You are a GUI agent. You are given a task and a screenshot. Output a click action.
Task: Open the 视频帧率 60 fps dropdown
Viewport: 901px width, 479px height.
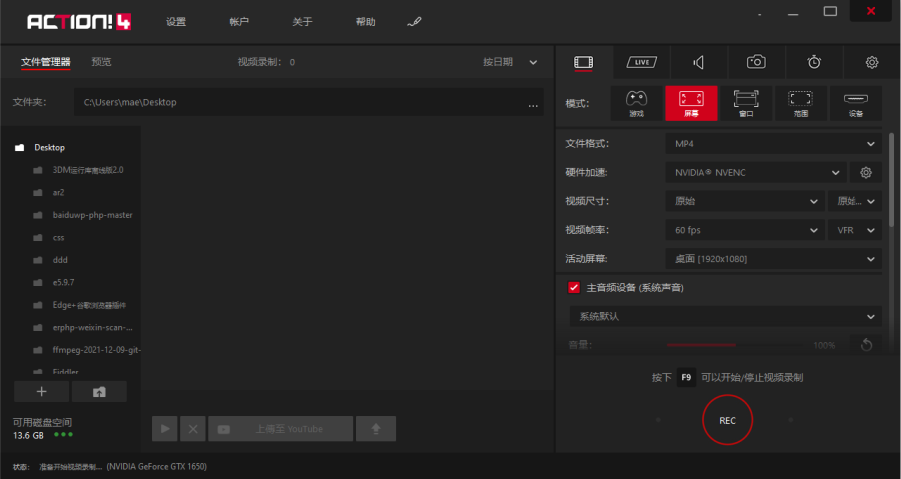click(x=744, y=230)
